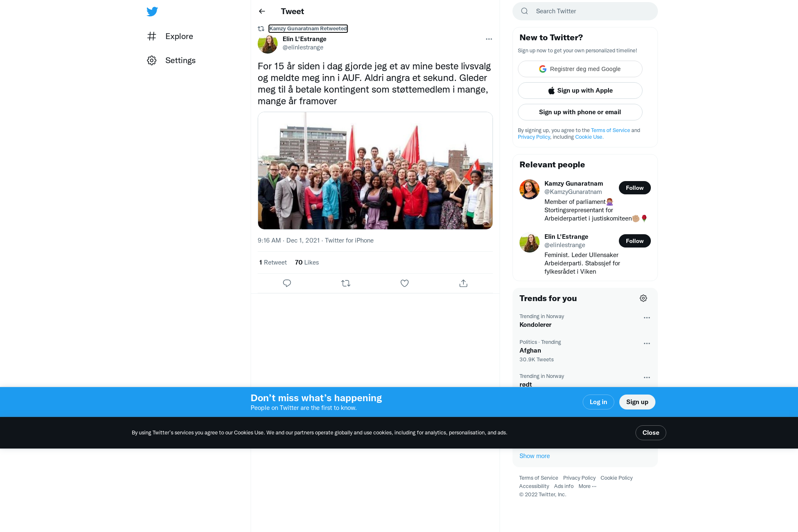
Task: Open the tweet's three-dot more menu
Action: [x=489, y=39]
